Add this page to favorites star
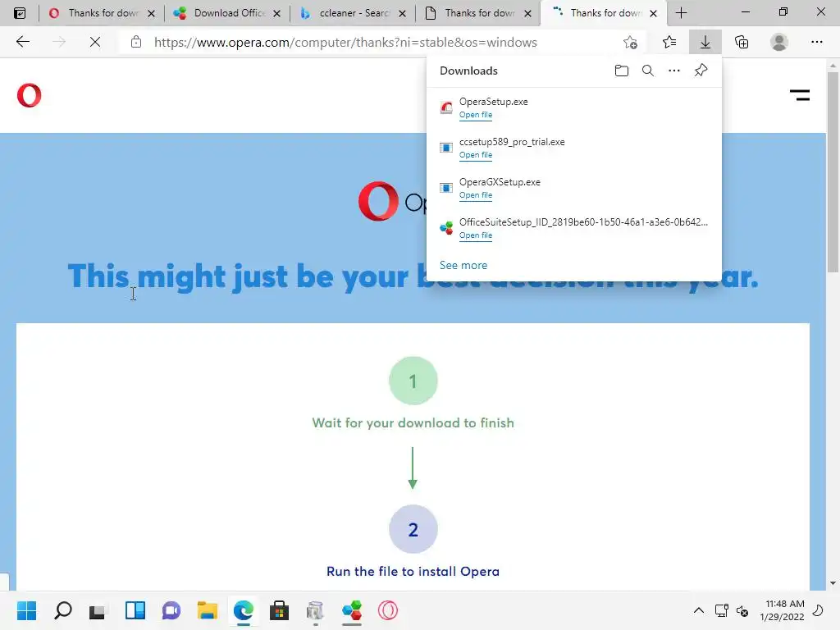The image size is (840, 630). click(630, 42)
